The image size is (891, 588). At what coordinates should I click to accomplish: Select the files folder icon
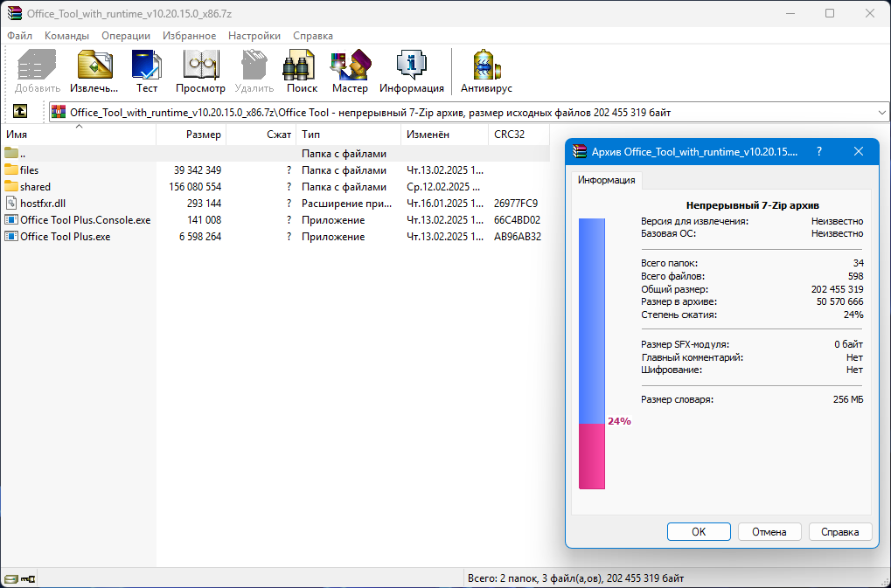coord(10,169)
